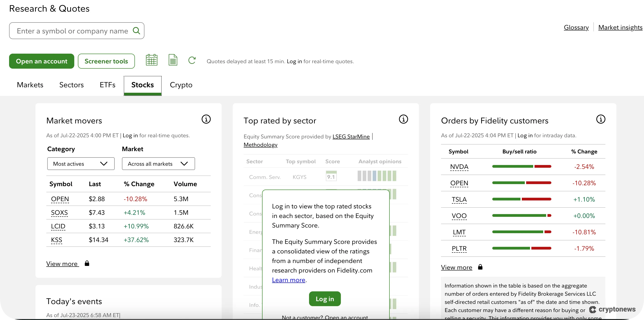Open the Sectors tab
The width and height of the screenshot is (644, 320).
coord(71,85)
